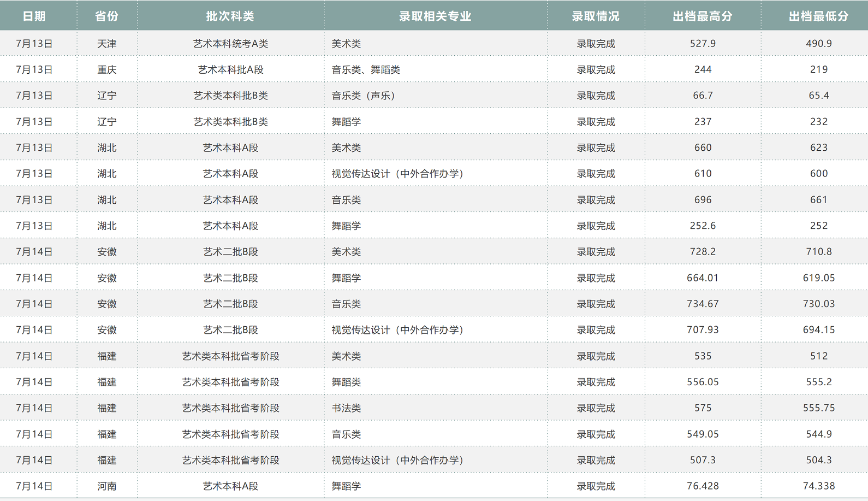Click the 录取情况 column header
Viewport: 868px width, 501px height.
point(596,16)
